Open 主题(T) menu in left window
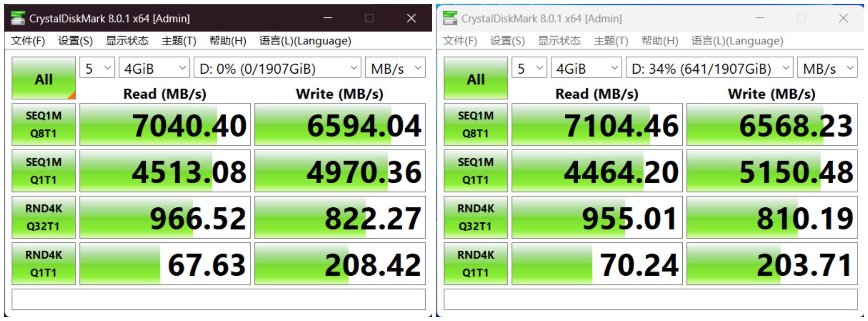The image size is (868, 321). click(x=179, y=41)
